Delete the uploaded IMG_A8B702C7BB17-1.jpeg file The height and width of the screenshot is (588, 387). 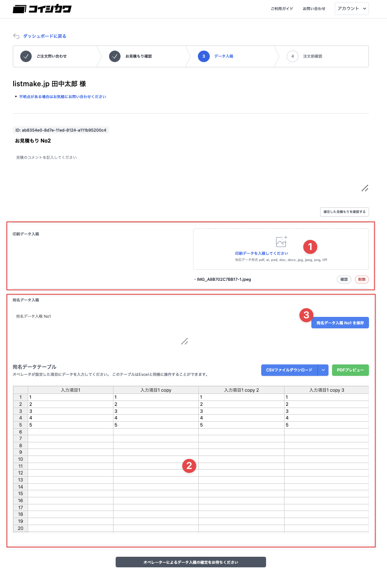[x=361, y=279]
